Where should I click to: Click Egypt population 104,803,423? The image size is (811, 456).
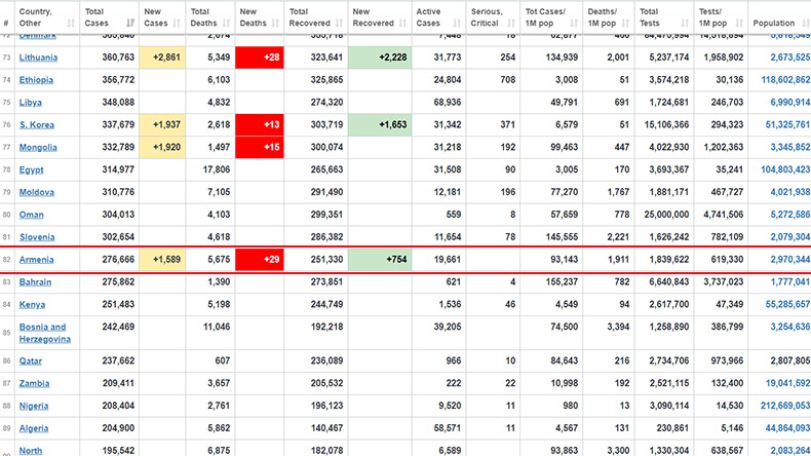tap(786, 170)
